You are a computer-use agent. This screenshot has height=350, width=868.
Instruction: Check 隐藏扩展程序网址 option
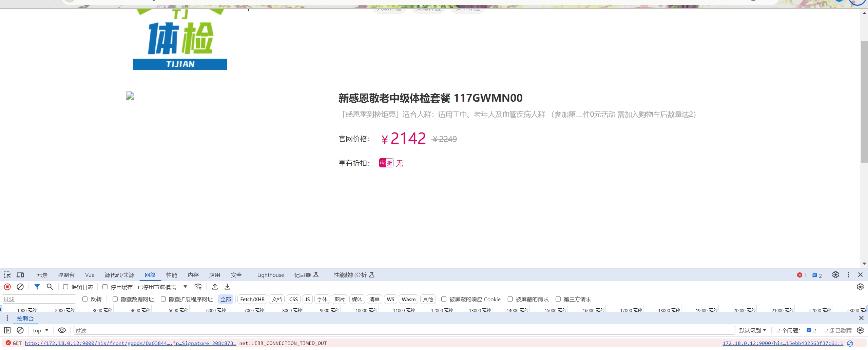coord(163,299)
